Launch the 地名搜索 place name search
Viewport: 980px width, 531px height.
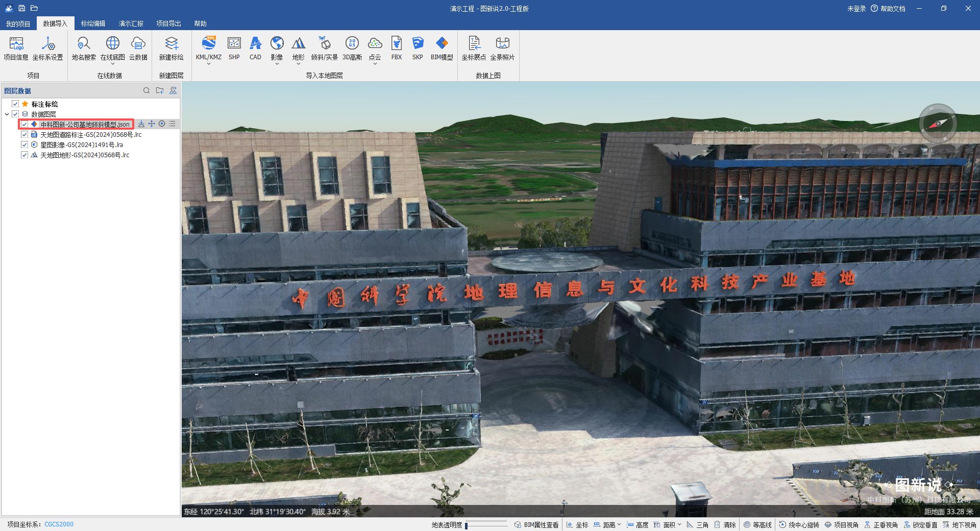click(x=84, y=49)
